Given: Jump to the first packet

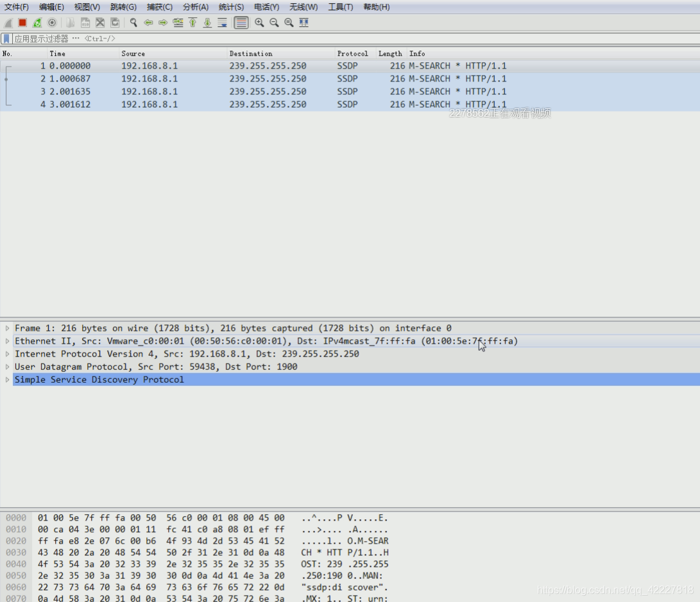Looking at the screenshot, I should click(193, 22).
